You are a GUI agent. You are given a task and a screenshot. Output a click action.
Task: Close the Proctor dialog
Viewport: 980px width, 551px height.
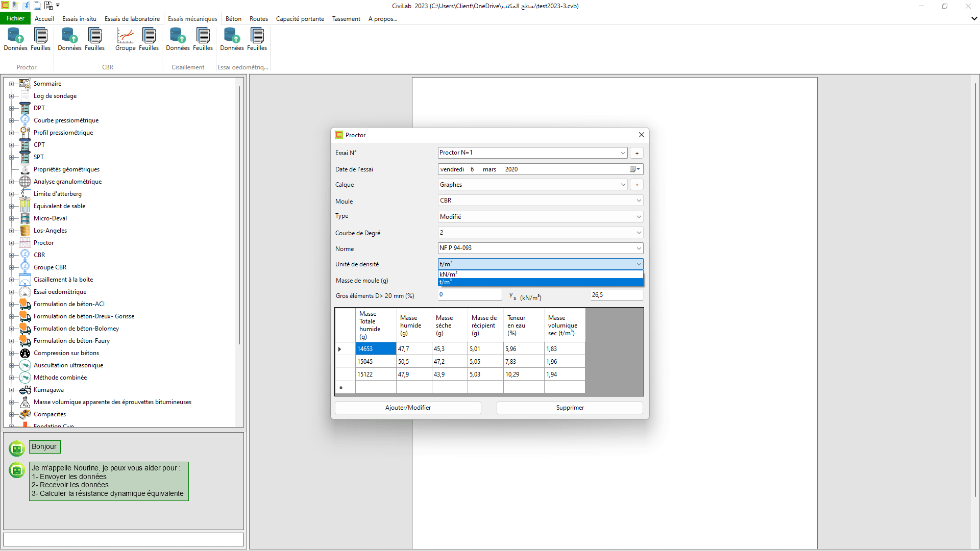[642, 135]
